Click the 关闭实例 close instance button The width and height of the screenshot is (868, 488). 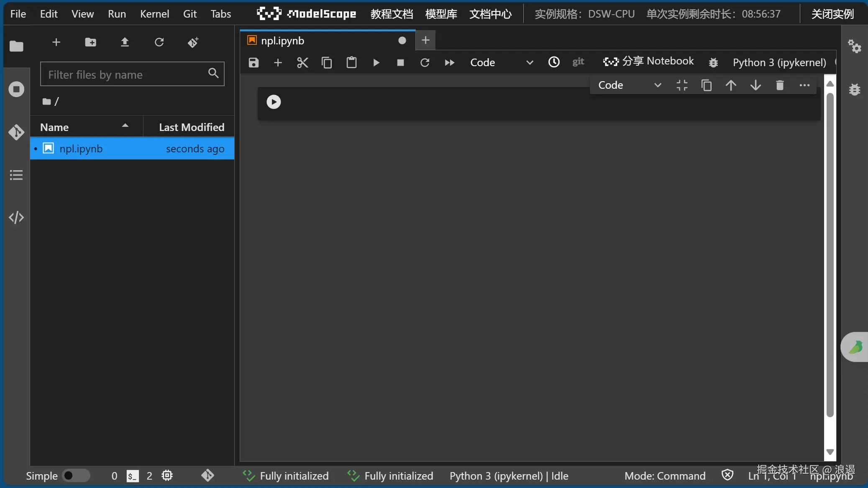click(x=832, y=14)
